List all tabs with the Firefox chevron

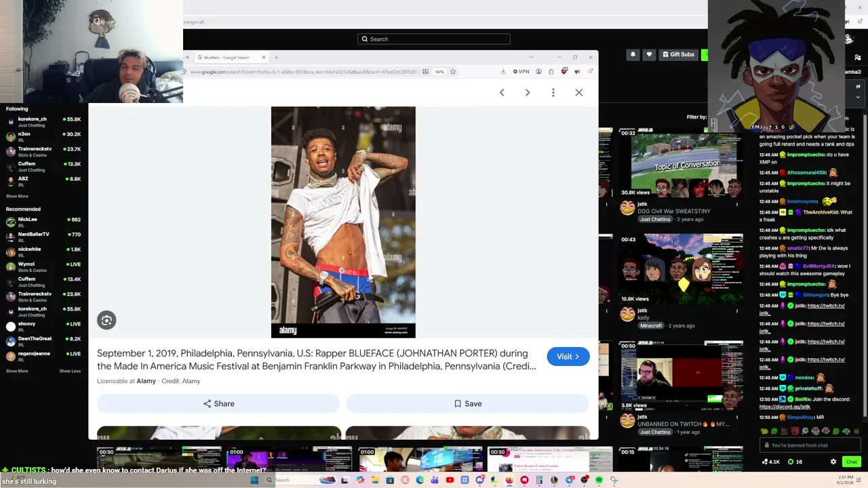tap(531, 57)
